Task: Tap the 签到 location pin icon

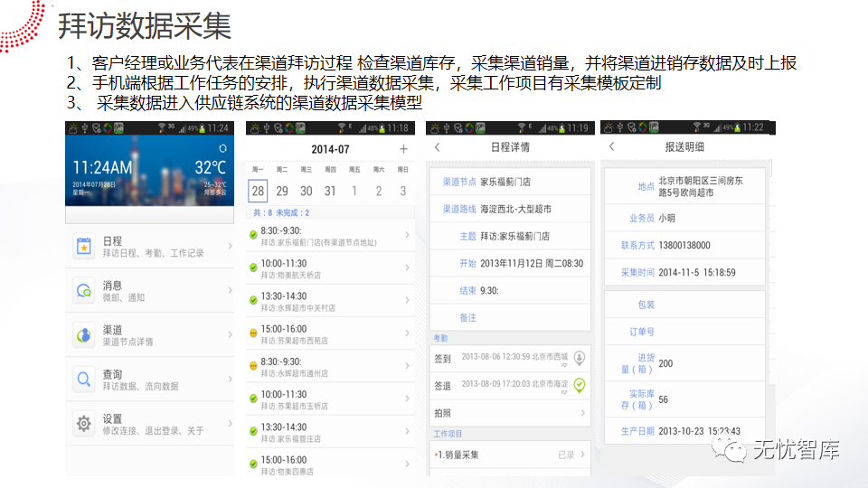Action: pyautogui.click(x=579, y=358)
